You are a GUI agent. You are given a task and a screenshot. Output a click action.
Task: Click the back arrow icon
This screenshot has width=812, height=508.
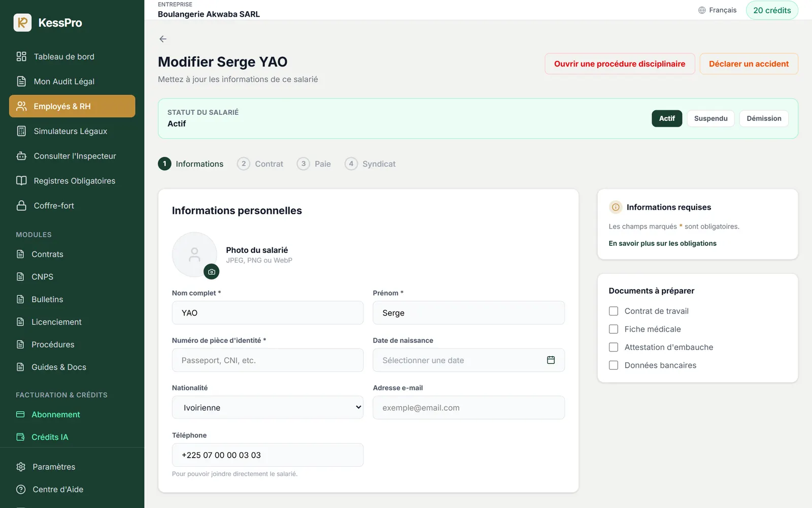point(163,39)
